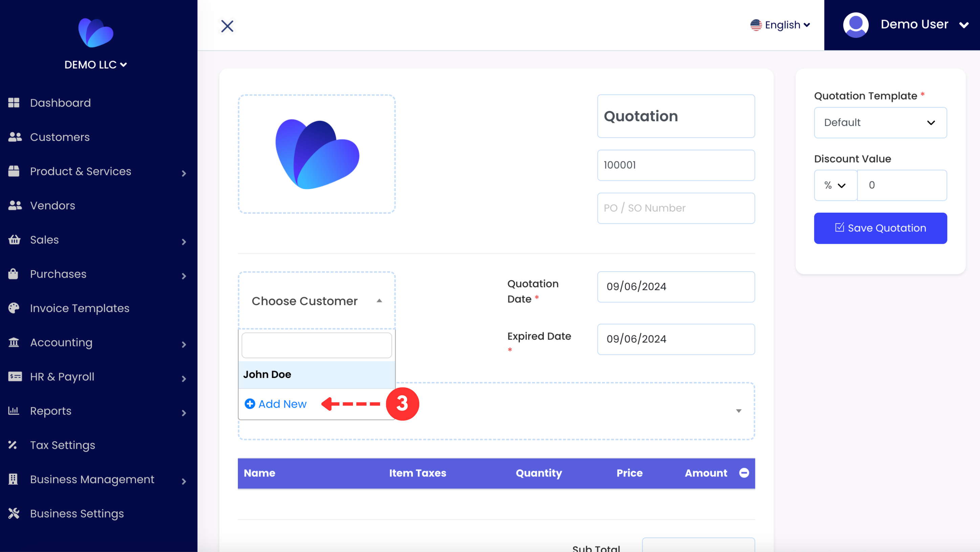
Task: Click the Customers people icon
Action: (15, 137)
